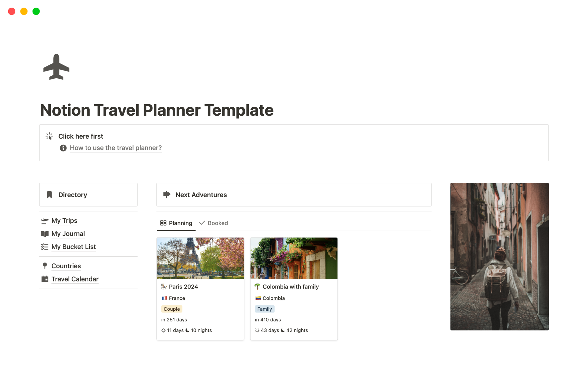Viewport: 588px width, 368px height.
Task: Open the France country link
Action: [x=177, y=298]
